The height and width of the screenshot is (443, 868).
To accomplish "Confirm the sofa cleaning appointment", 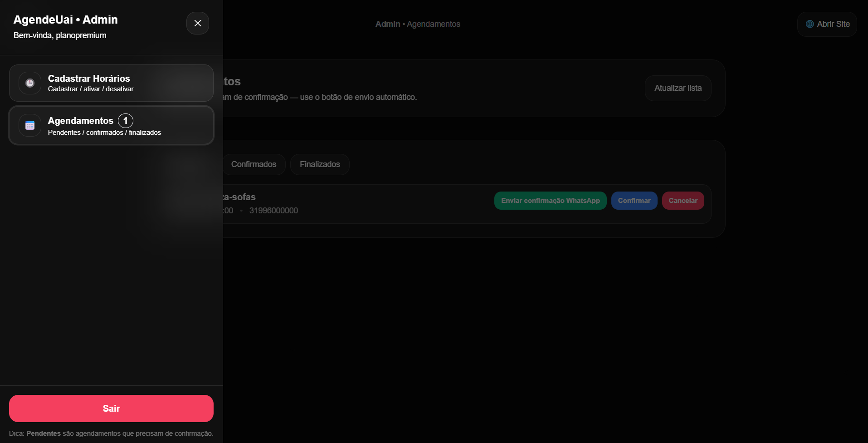I will tap(634, 200).
